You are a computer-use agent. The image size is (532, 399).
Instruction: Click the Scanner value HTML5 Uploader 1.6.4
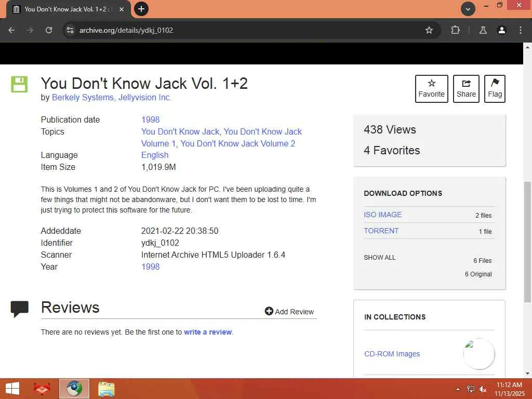point(213,255)
